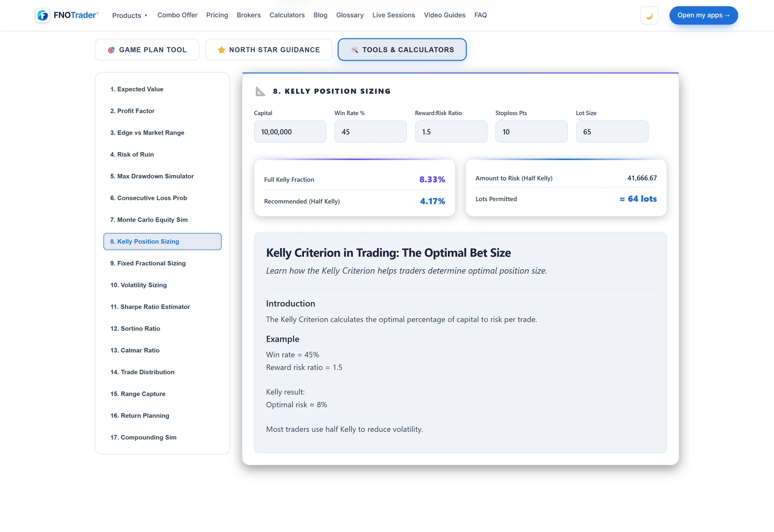774x532 pixels.
Task: Open Fixed Fractional Sizing
Action: [x=162, y=263]
